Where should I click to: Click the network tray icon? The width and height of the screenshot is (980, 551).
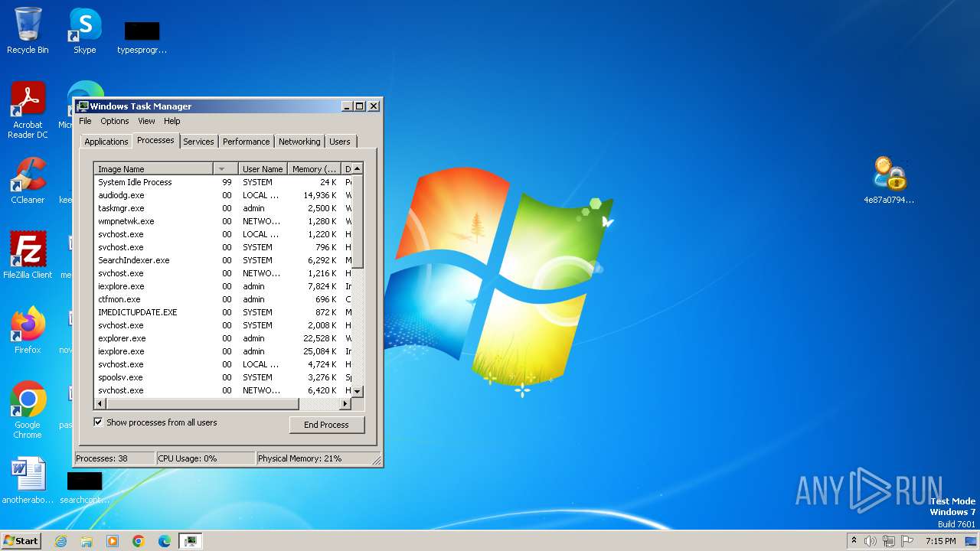coord(889,541)
